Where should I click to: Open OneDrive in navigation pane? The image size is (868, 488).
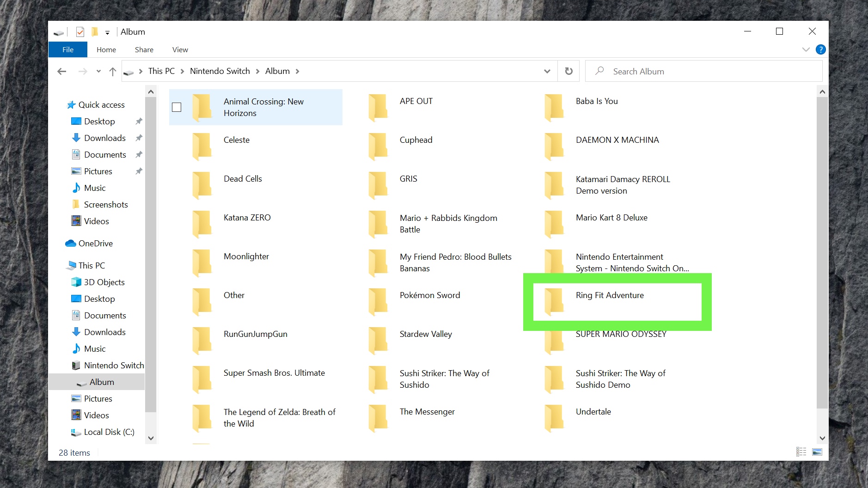89,244
